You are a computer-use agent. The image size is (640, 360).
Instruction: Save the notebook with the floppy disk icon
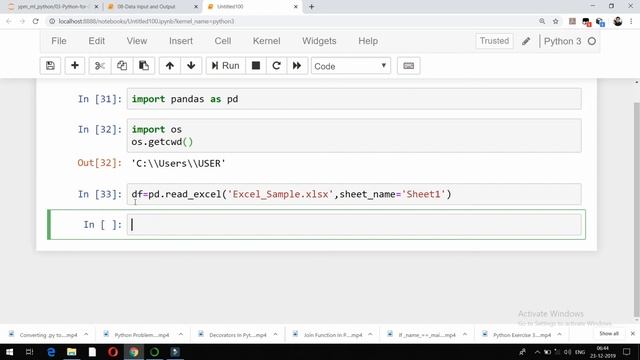50,66
